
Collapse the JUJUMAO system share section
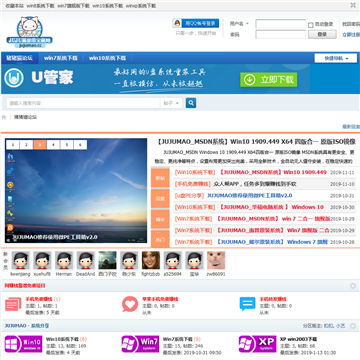point(352,326)
